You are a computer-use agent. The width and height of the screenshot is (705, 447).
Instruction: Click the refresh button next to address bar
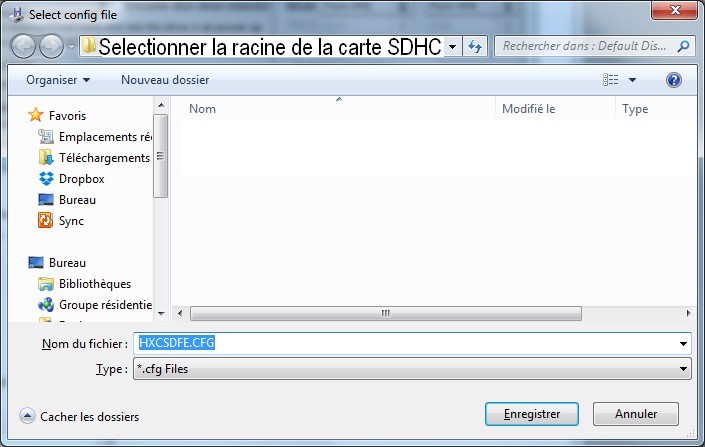(x=475, y=46)
